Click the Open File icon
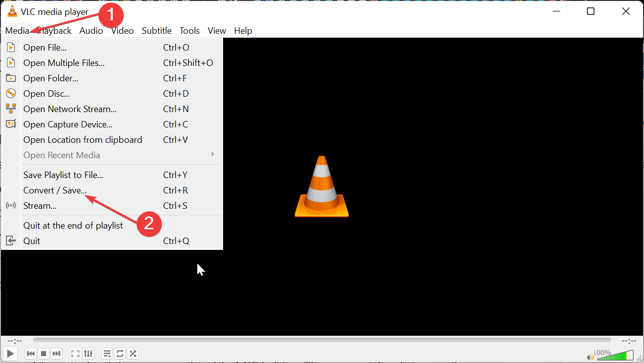 tap(11, 48)
